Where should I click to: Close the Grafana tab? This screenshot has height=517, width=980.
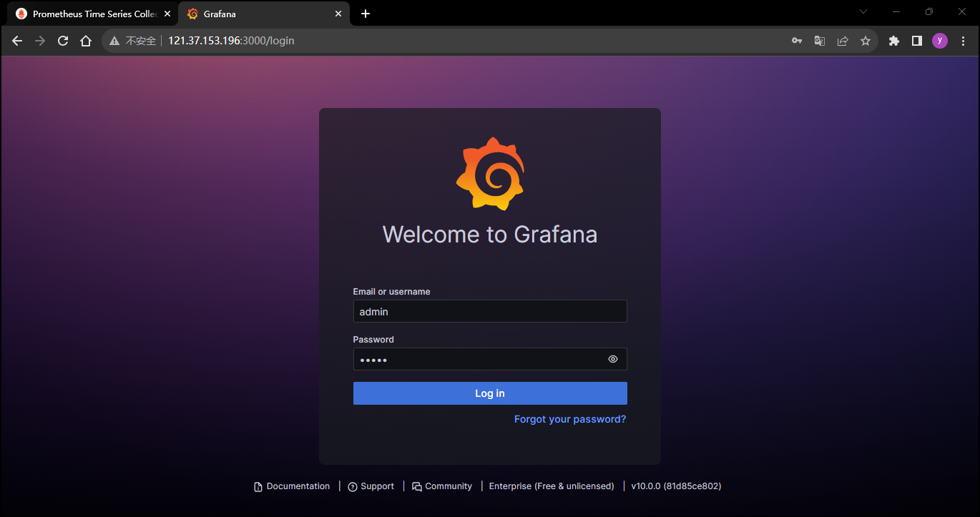[x=338, y=14]
